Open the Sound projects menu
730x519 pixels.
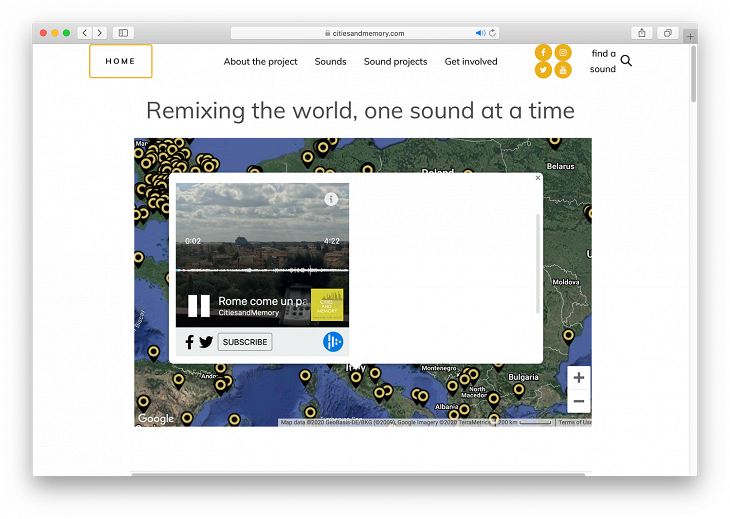click(x=395, y=61)
